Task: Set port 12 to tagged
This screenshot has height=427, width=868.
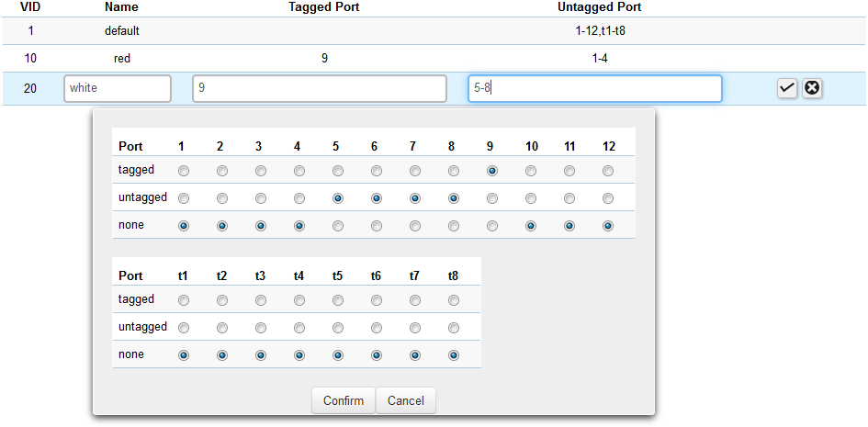Action: click(x=608, y=171)
